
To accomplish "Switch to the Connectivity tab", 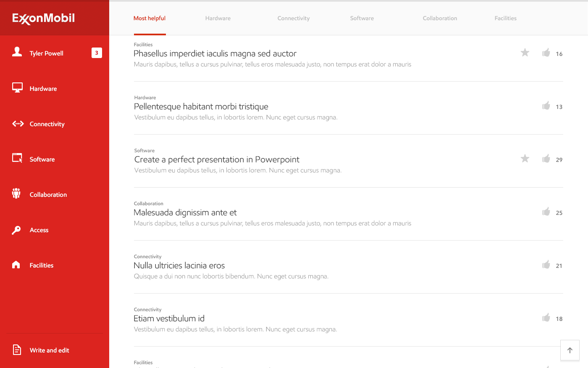I will [x=294, y=18].
